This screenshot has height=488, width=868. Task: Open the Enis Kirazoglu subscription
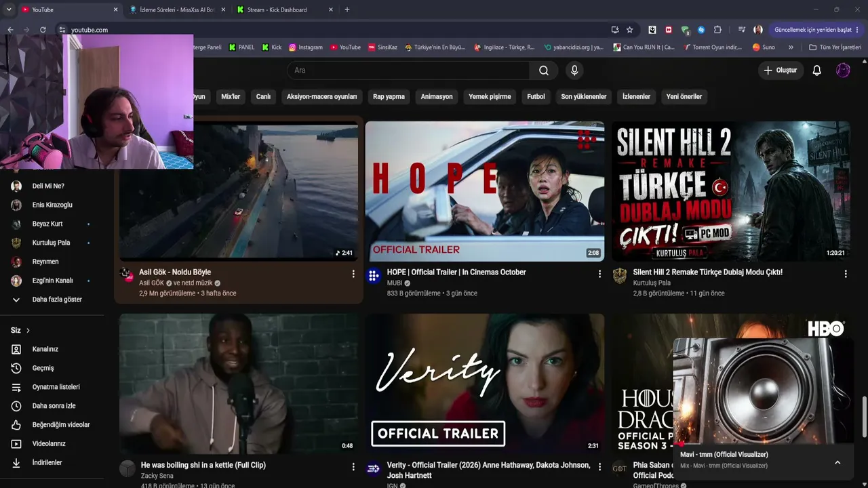(52, 205)
